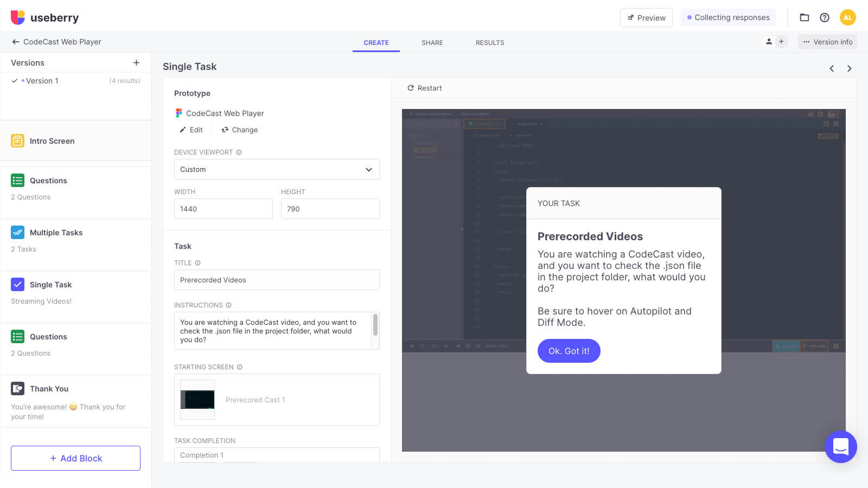The image size is (868, 488).
Task: Open the folder icon in top bar
Action: 805,17
